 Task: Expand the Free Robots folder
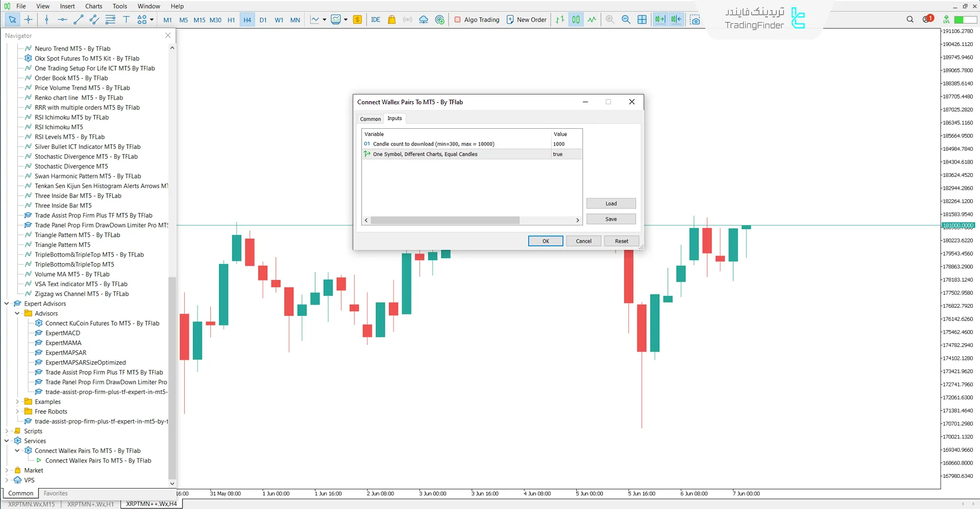17,411
